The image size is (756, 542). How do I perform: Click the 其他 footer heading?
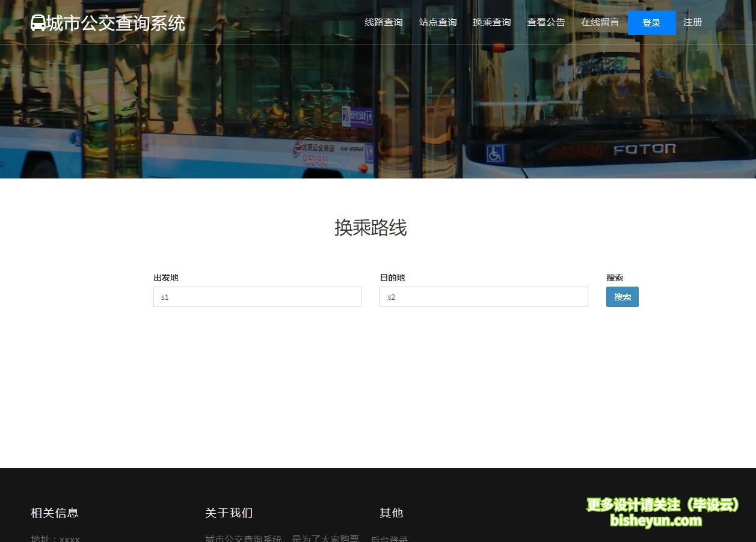(x=392, y=513)
